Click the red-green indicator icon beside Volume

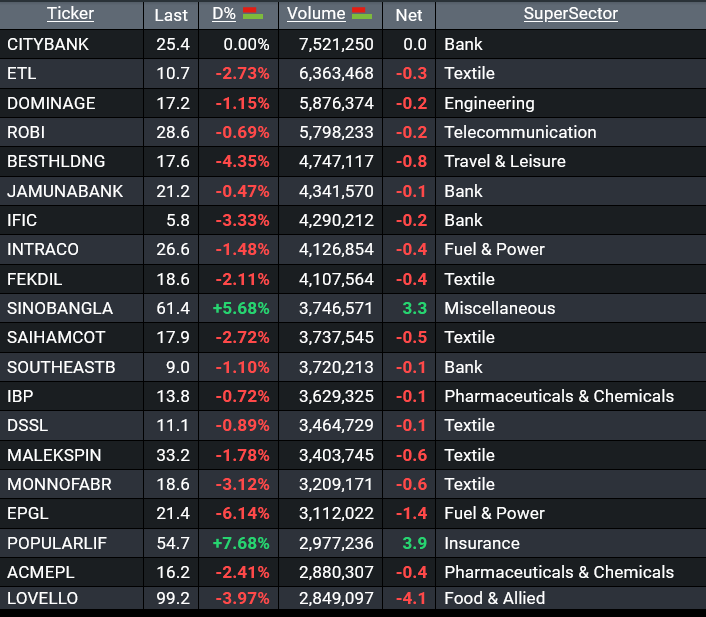[x=364, y=14]
